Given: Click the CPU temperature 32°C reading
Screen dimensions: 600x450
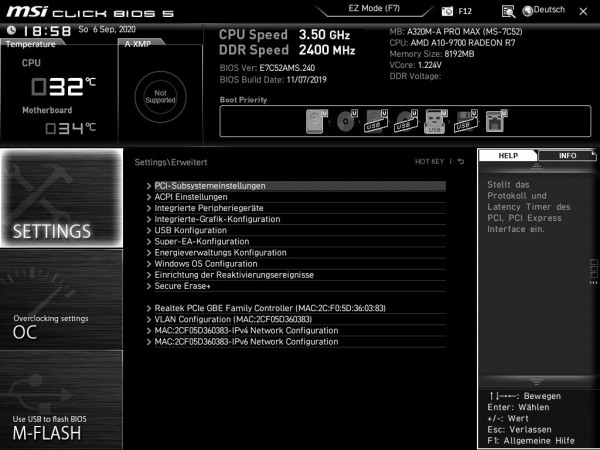Looking at the screenshot, I should point(64,86).
